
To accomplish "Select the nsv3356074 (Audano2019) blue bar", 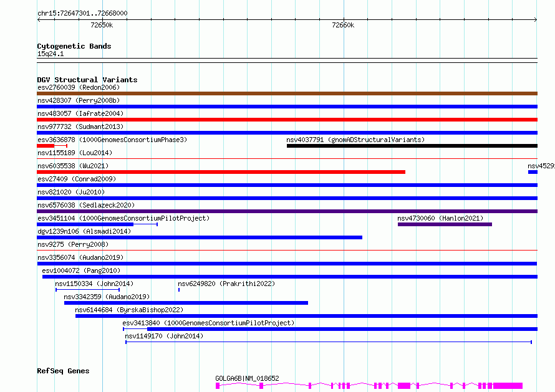I will coord(287,264).
